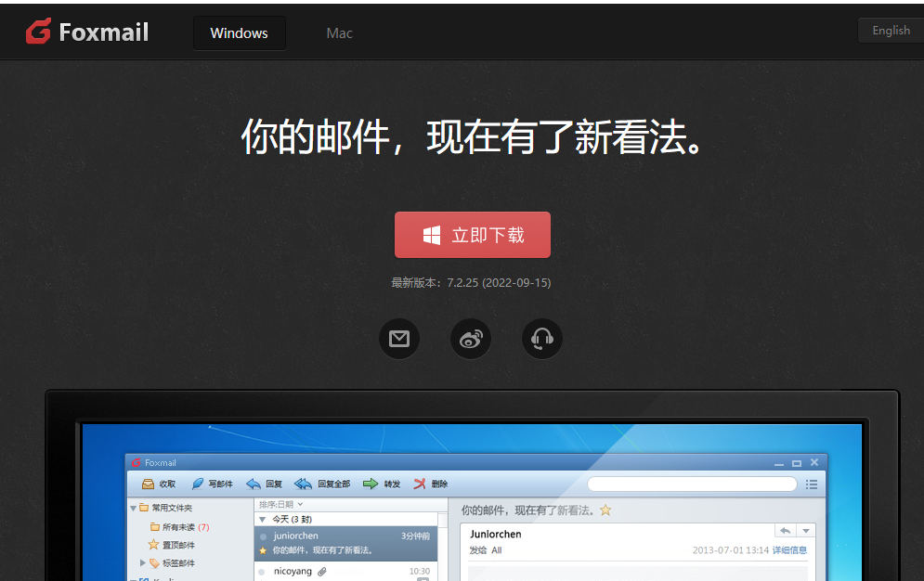The height and width of the screenshot is (581, 924).
Task: Toggle the star on juniorchen's email row
Action: (x=263, y=551)
